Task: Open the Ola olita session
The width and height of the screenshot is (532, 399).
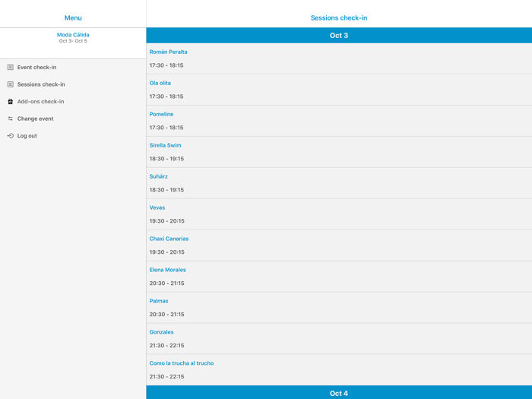Action: (339, 90)
